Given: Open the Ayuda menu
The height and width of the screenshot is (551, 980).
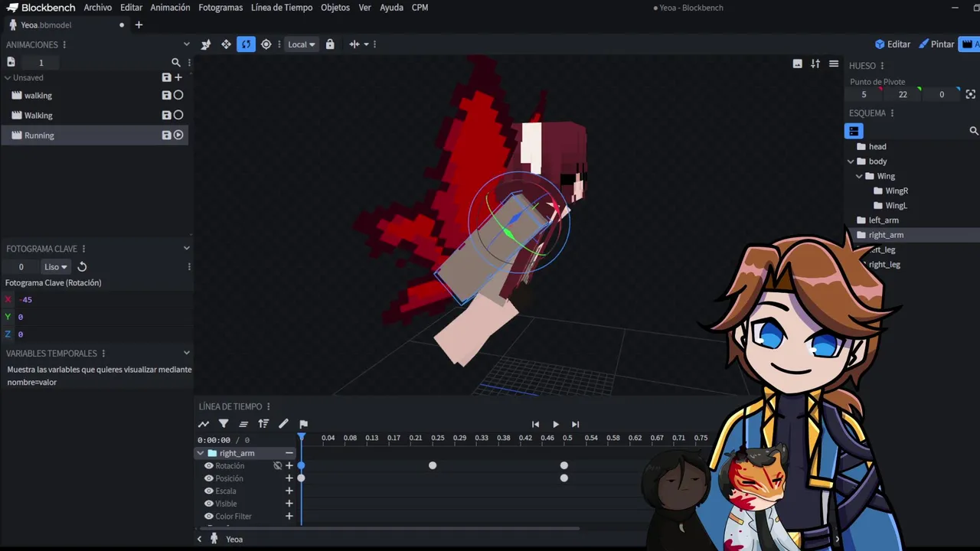Looking at the screenshot, I should click(x=391, y=8).
